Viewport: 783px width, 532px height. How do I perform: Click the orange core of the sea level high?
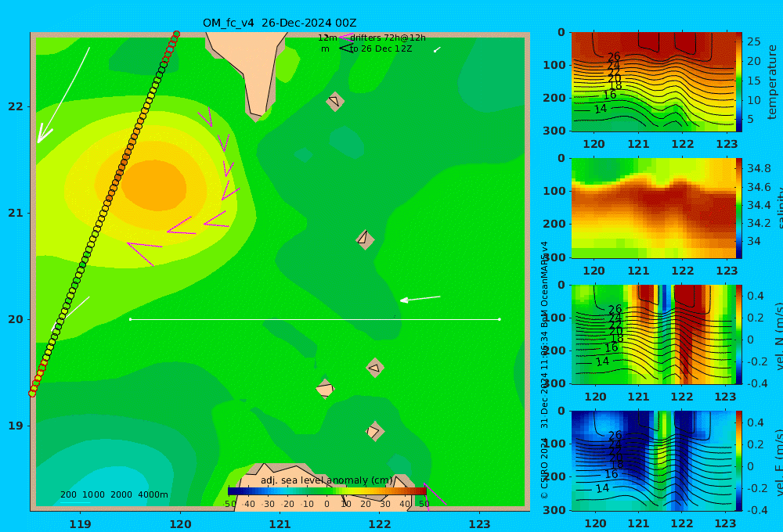click(153, 185)
